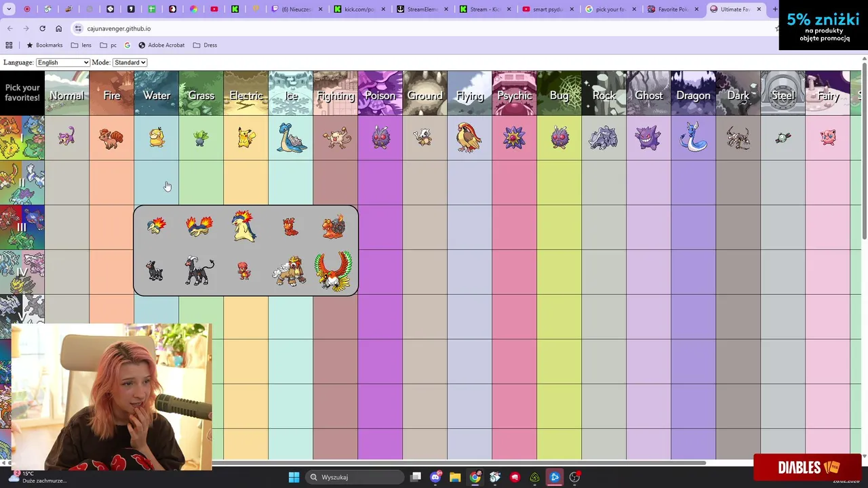The height and width of the screenshot is (488, 868).
Task: Click Oddish in the Grass column
Action: (200, 138)
